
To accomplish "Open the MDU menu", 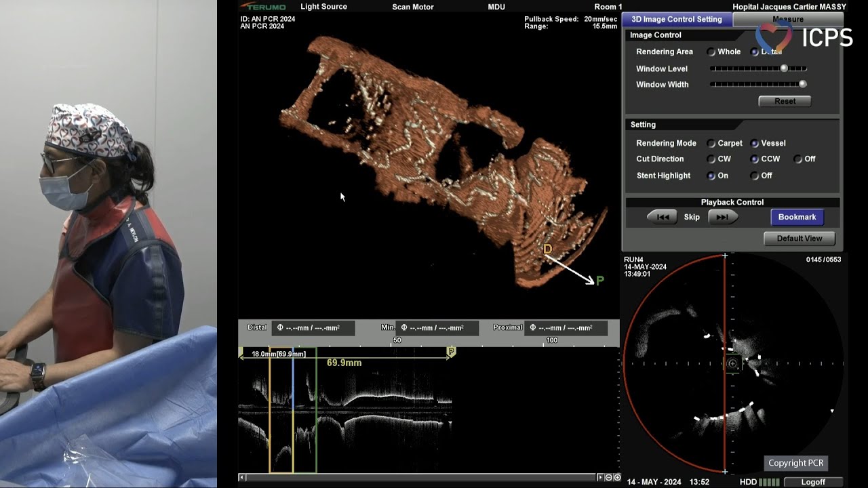I will 496,7.
